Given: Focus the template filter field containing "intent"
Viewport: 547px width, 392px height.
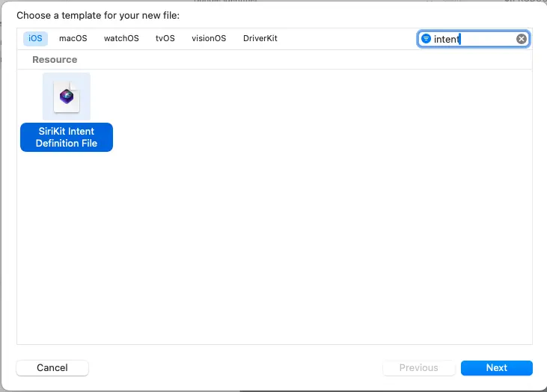Looking at the screenshot, I should pyautogui.click(x=473, y=39).
